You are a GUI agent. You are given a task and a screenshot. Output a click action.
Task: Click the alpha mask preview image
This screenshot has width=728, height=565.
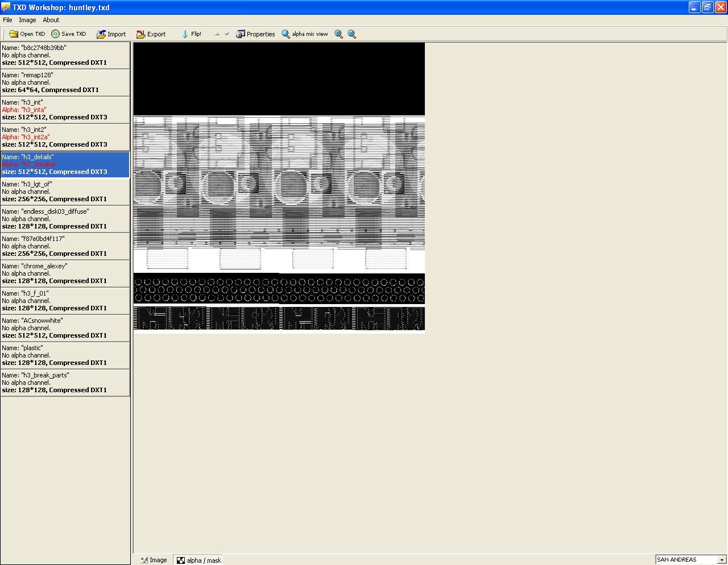pos(279,188)
